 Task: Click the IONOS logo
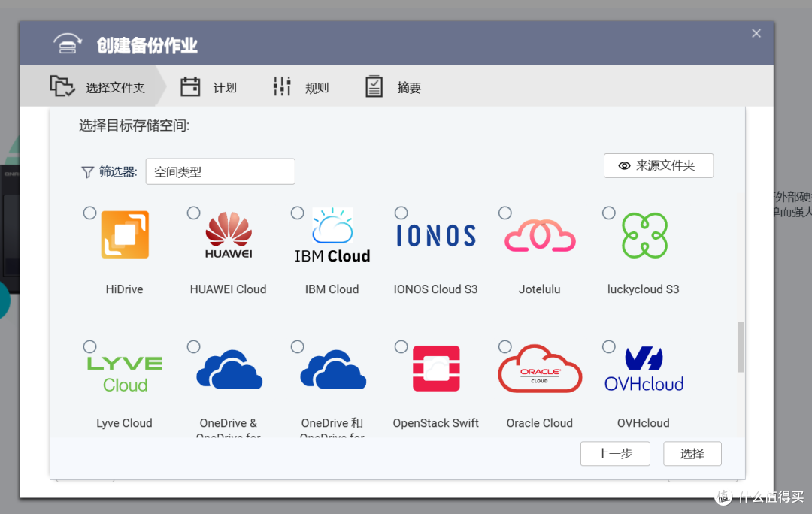tap(436, 235)
